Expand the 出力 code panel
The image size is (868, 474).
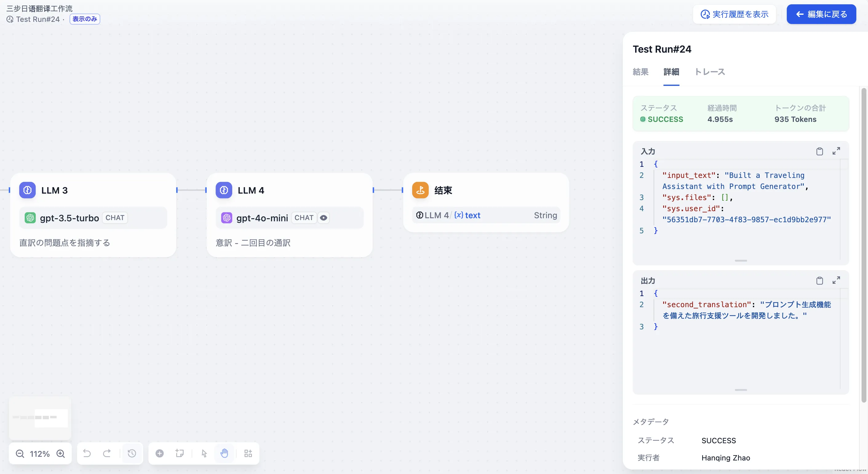[x=836, y=280]
